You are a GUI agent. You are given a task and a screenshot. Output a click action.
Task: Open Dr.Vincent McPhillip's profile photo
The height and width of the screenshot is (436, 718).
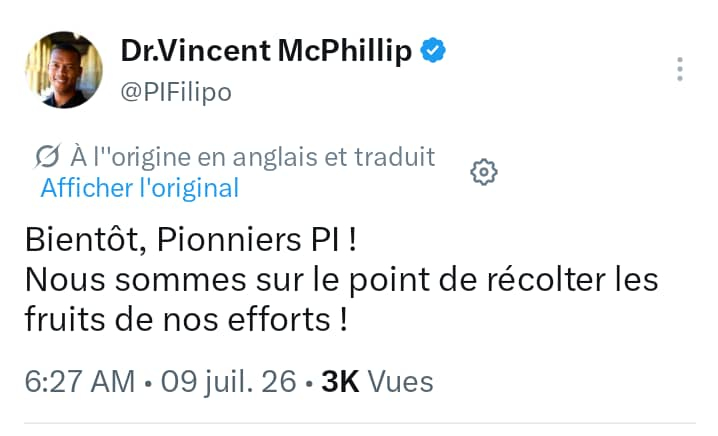(64, 70)
